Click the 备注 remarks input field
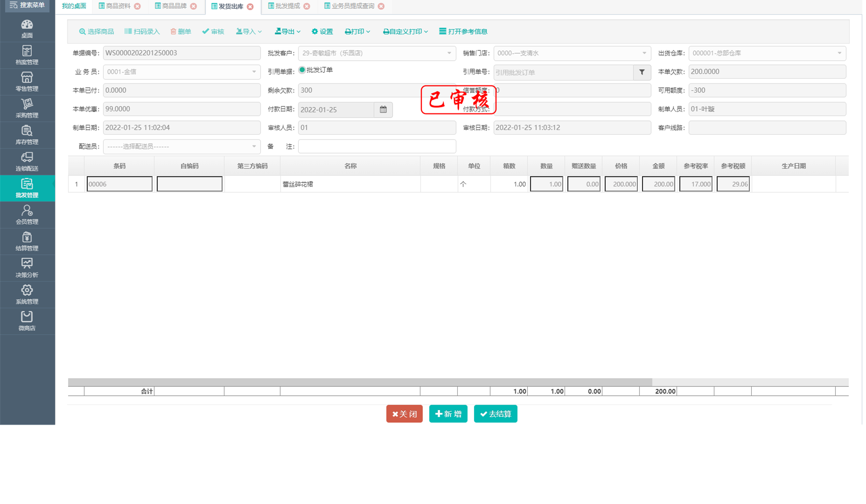This screenshot has width=866, height=504. [x=377, y=147]
